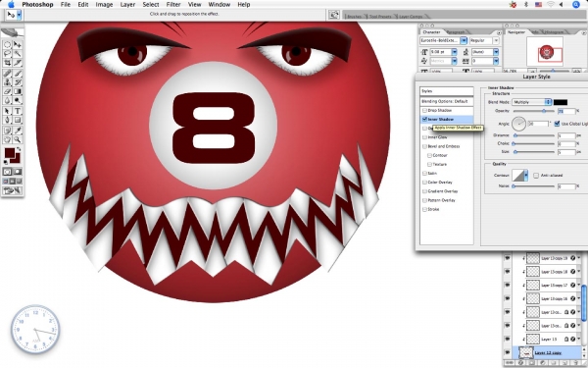Click the Spotlight search icon

tap(576, 5)
